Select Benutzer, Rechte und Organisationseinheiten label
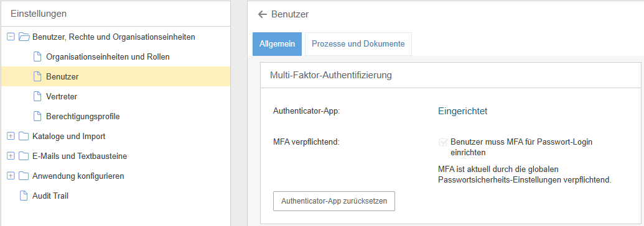The image size is (644, 226). [114, 37]
